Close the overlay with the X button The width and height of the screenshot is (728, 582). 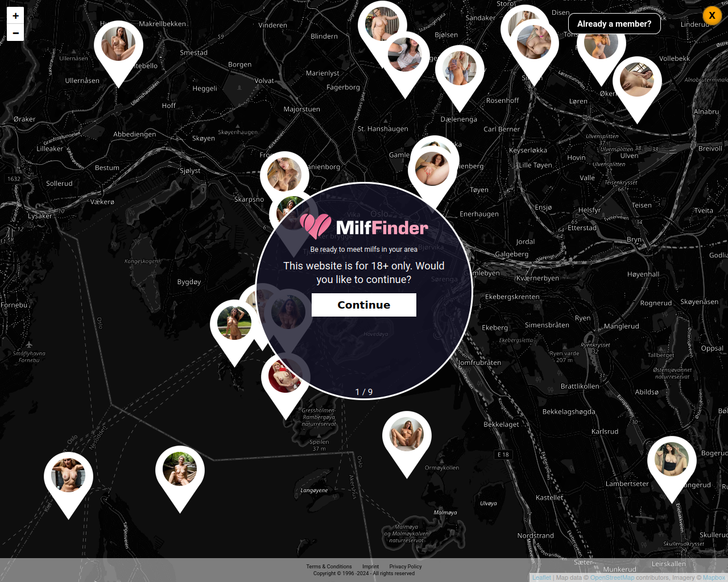click(712, 15)
